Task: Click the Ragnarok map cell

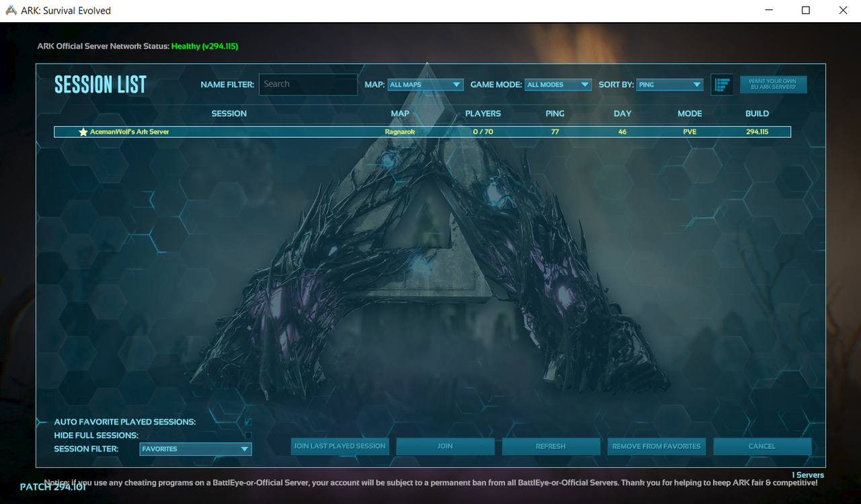Action: pos(400,132)
